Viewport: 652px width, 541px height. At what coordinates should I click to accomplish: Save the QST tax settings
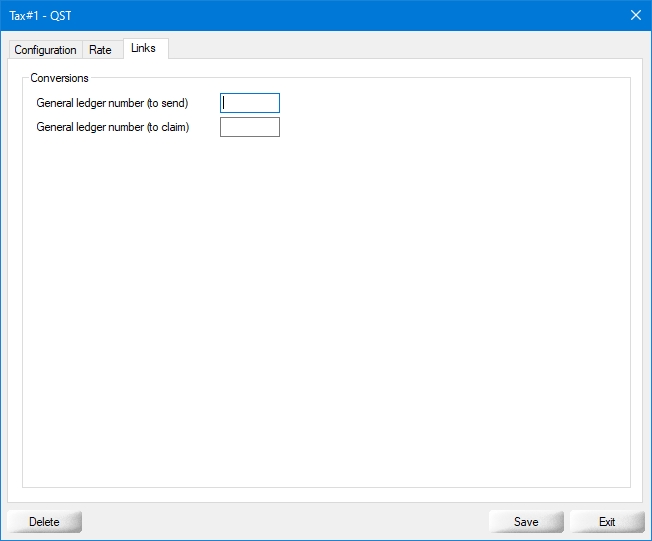(526, 522)
